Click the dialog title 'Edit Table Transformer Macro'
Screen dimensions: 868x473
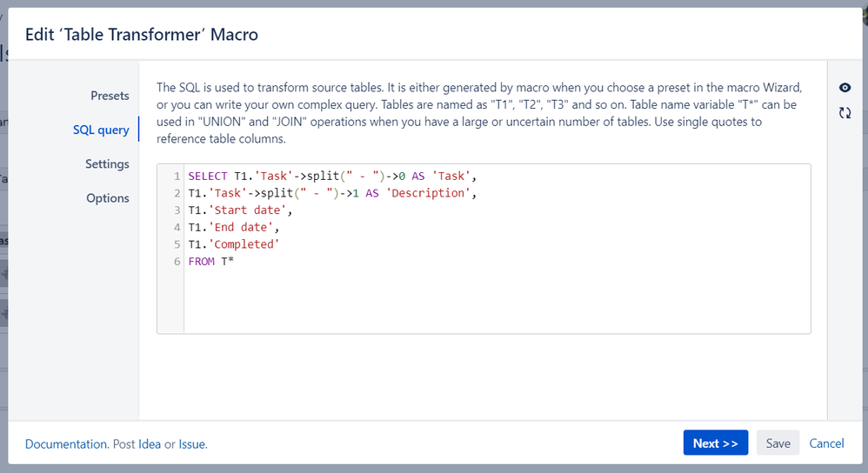142,34
